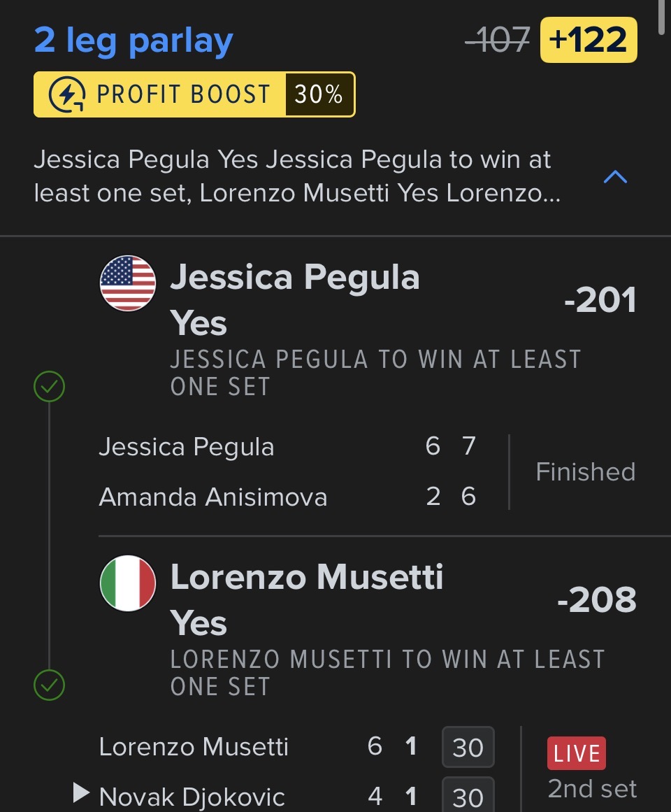Click the server triangle beside Novak Djokovic
The height and width of the screenshot is (812, 671).
click(x=81, y=792)
